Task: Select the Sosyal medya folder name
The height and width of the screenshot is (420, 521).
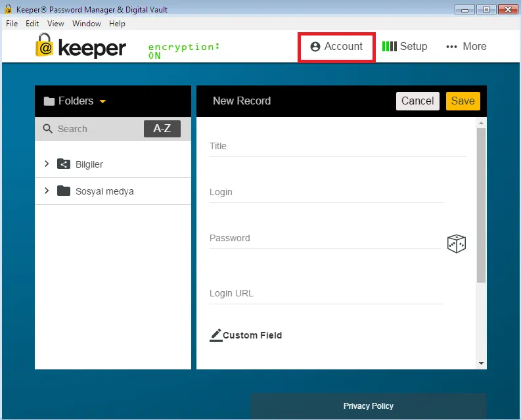Action: click(104, 191)
